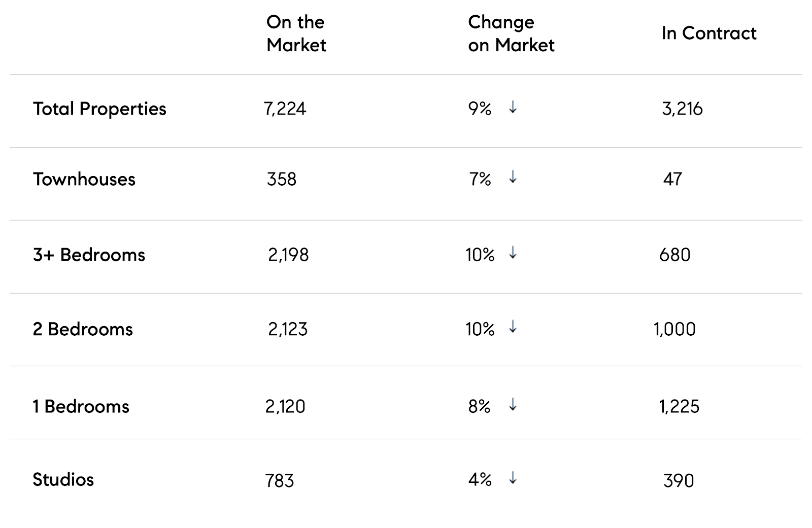Click the 2 Bedrooms row label
The image size is (812, 528).
tap(83, 329)
